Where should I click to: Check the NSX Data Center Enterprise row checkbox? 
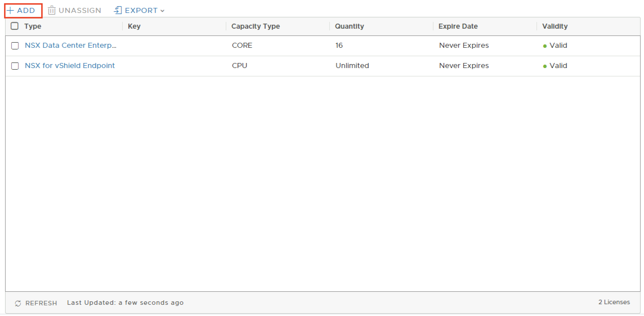click(15, 46)
